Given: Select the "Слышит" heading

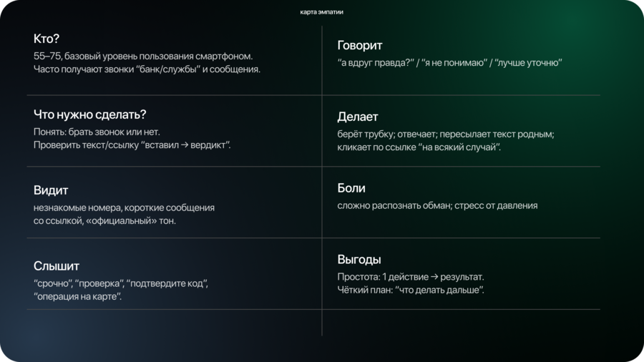Looking at the screenshot, I should coord(56,266).
